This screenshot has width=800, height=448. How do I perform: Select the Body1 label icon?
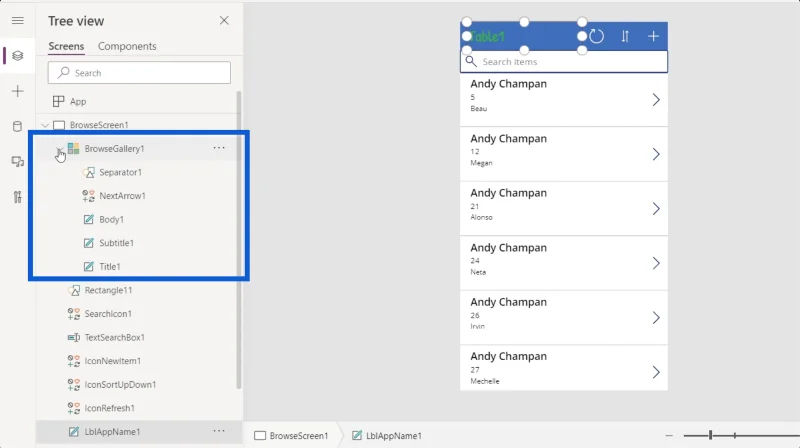(x=88, y=219)
